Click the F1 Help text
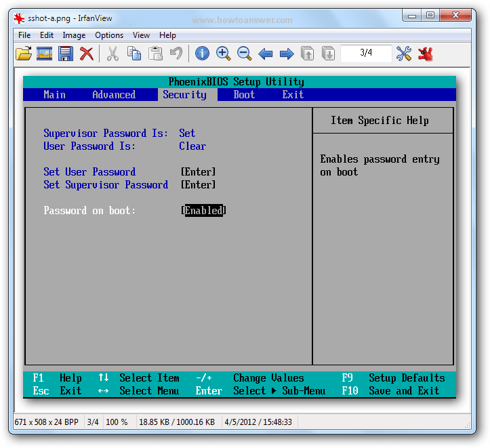This screenshot has width=490, height=448. coord(58,378)
